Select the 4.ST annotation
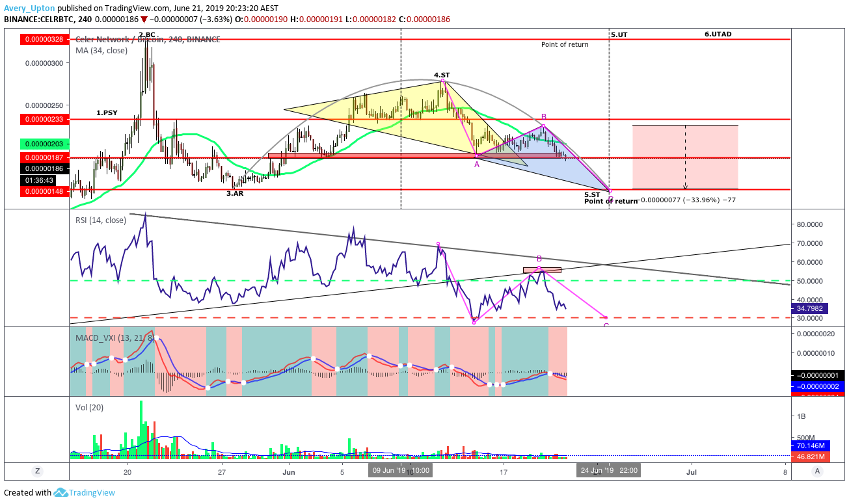The height and width of the screenshot is (504, 849). (x=443, y=75)
